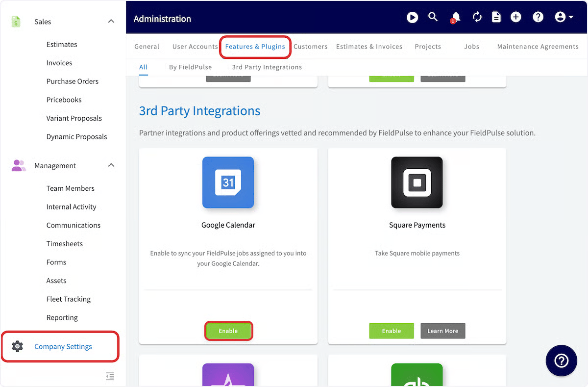Open the Maintenance Agreements tab

point(538,47)
